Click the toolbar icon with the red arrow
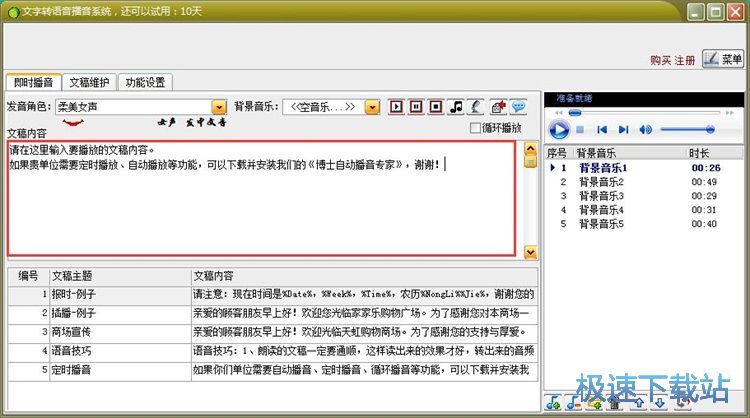The height and width of the screenshot is (418, 750). 498,107
